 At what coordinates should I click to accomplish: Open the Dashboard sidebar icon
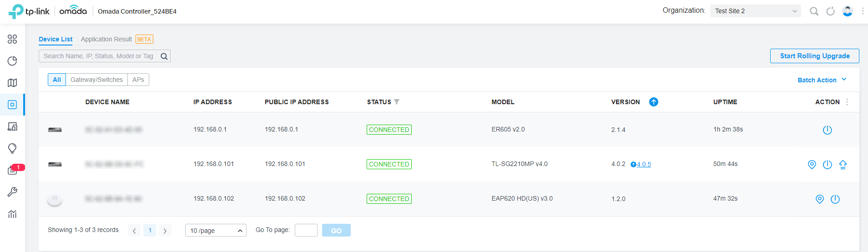click(x=12, y=39)
